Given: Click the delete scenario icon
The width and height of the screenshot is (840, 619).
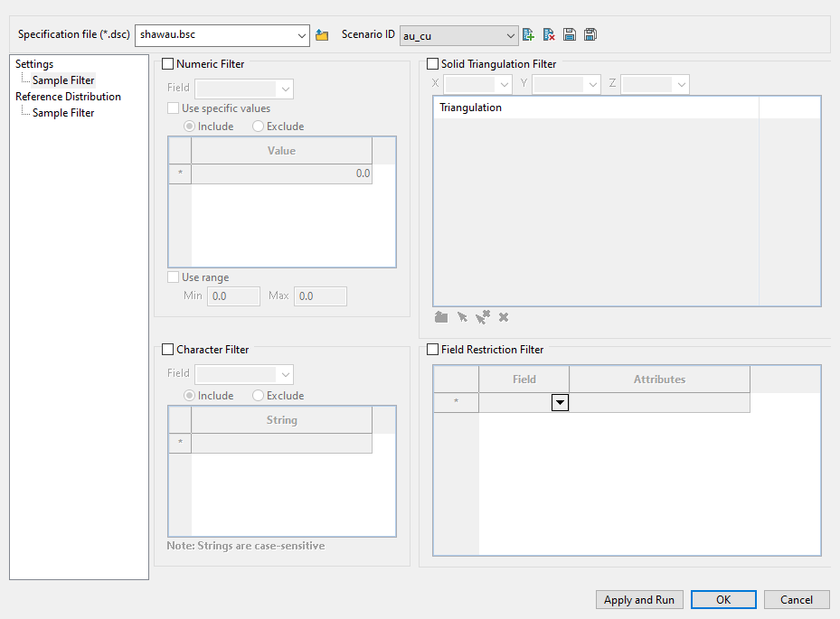Looking at the screenshot, I should click(x=549, y=35).
